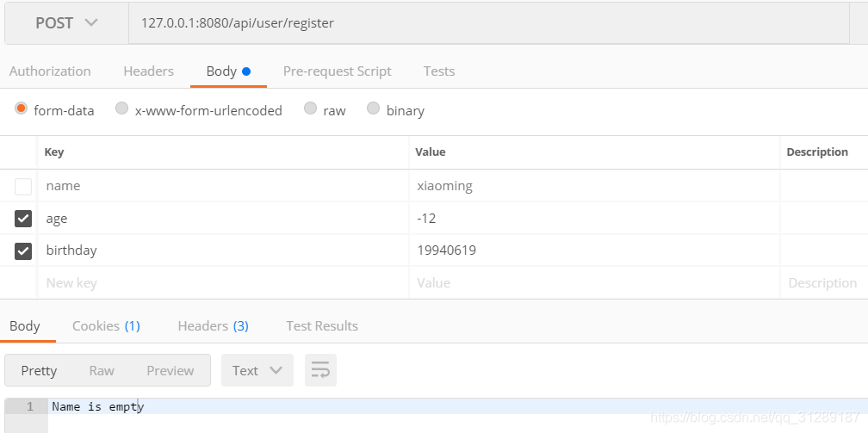Viewport: 868px width, 433px height.
Task: View the response Cookies (1) tab
Action: 106,326
